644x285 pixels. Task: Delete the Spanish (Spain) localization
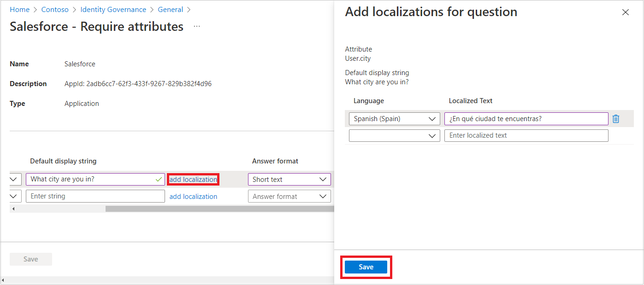[x=616, y=118]
